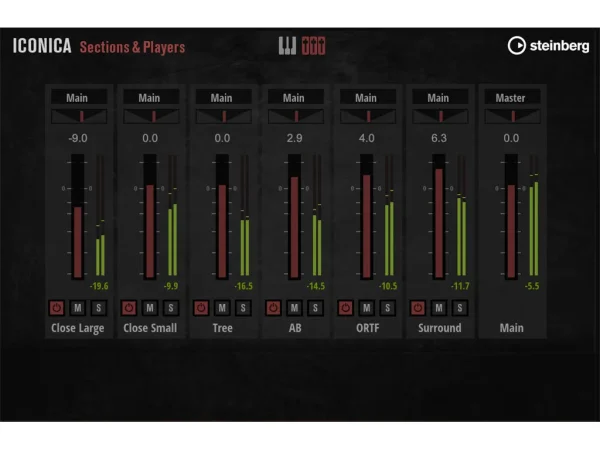
Task: Open the keyboard page icon in header
Action: (287, 45)
